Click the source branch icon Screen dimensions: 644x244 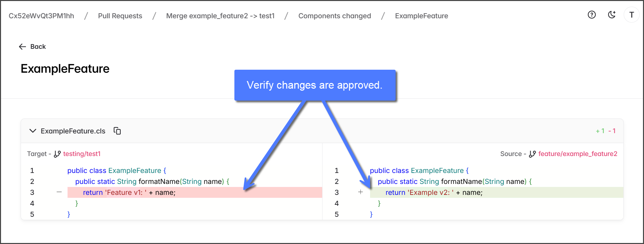(x=532, y=154)
